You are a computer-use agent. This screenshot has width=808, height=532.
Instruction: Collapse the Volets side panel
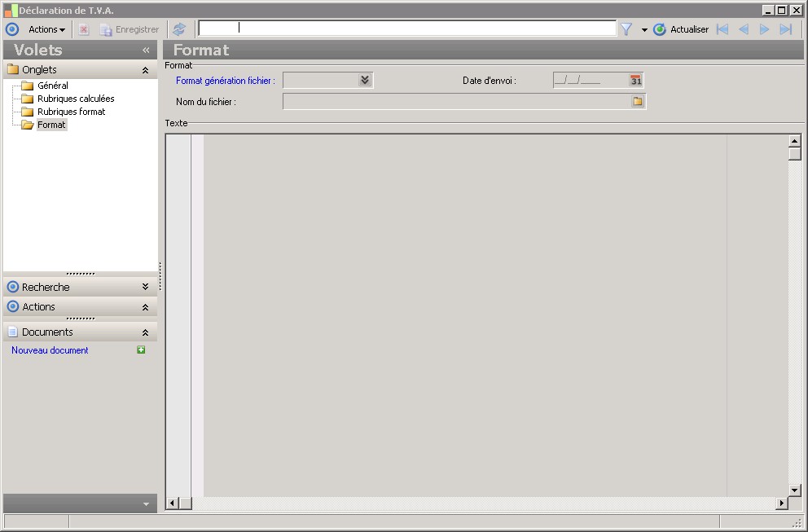coord(146,50)
